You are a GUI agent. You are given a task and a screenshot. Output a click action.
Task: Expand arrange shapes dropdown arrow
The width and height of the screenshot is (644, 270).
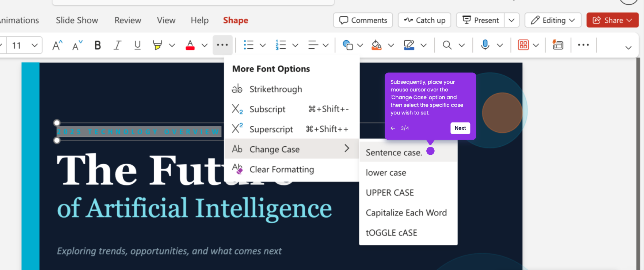(360, 45)
